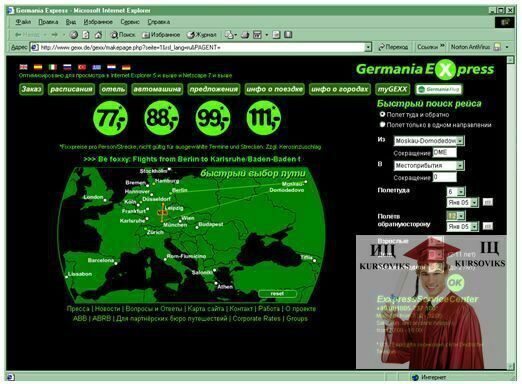
Task: Click the Discuss toolbar icon
Action: click(x=276, y=35)
